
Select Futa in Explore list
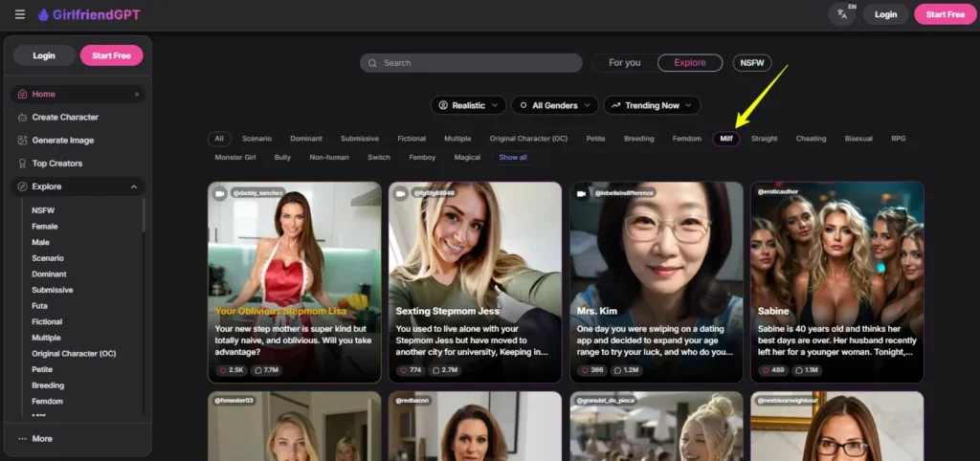[x=39, y=306]
